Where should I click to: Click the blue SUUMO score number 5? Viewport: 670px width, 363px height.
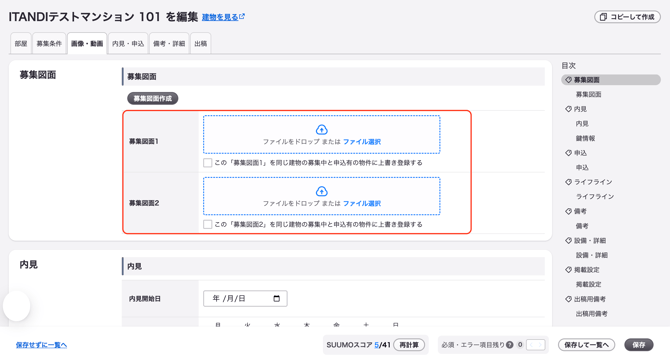tap(376, 345)
